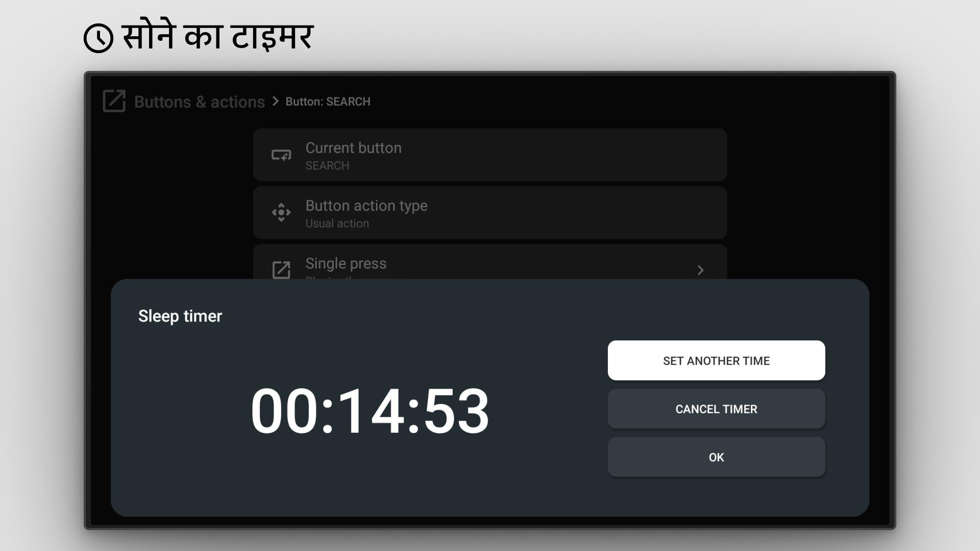980x551 pixels.
Task: Go back to Buttons & actions breadcrumb
Action: click(199, 102)
